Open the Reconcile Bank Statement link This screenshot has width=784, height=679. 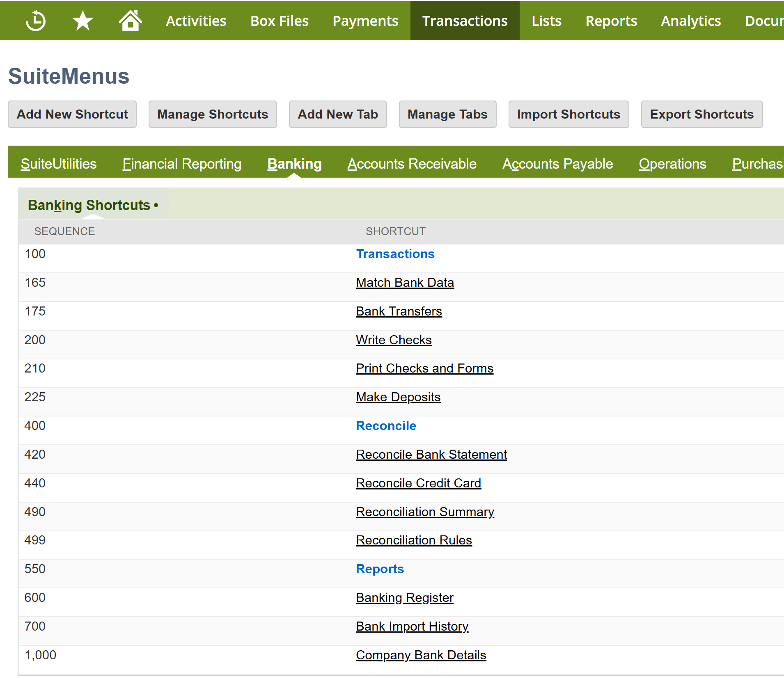coord(431,455)
